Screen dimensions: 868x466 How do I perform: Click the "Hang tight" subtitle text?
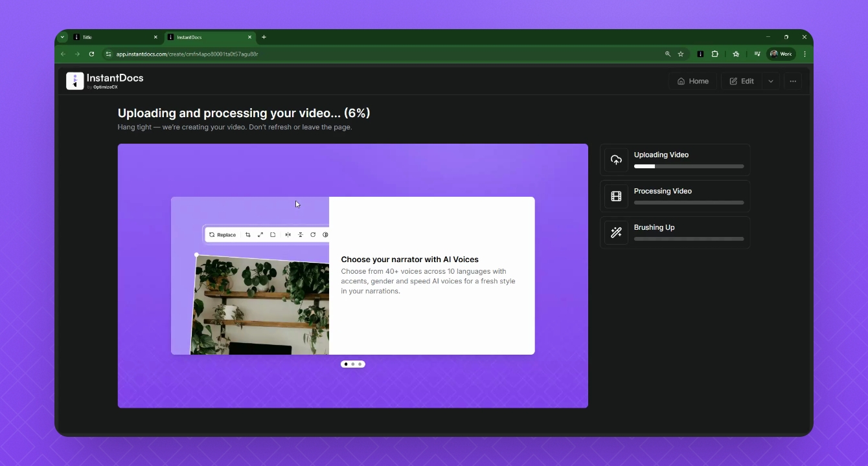[235, 128]
